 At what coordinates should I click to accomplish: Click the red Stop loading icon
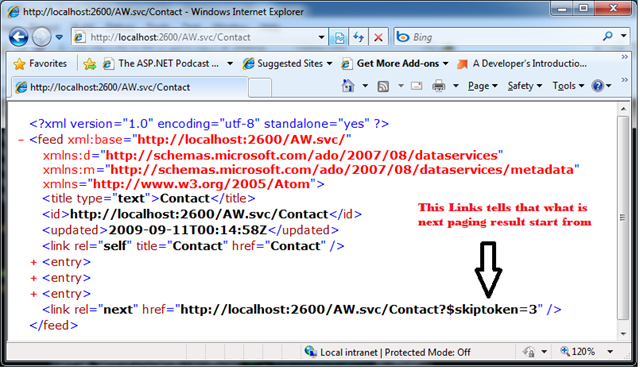[x=378, y=38]
